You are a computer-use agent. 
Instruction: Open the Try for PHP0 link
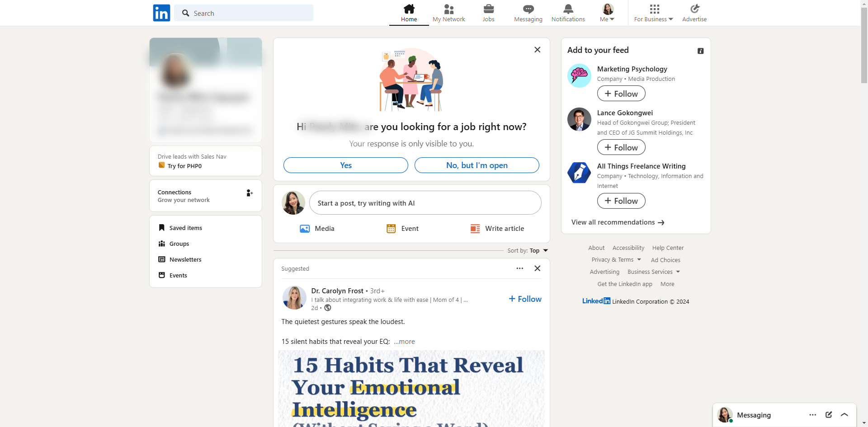pos(184,166)
